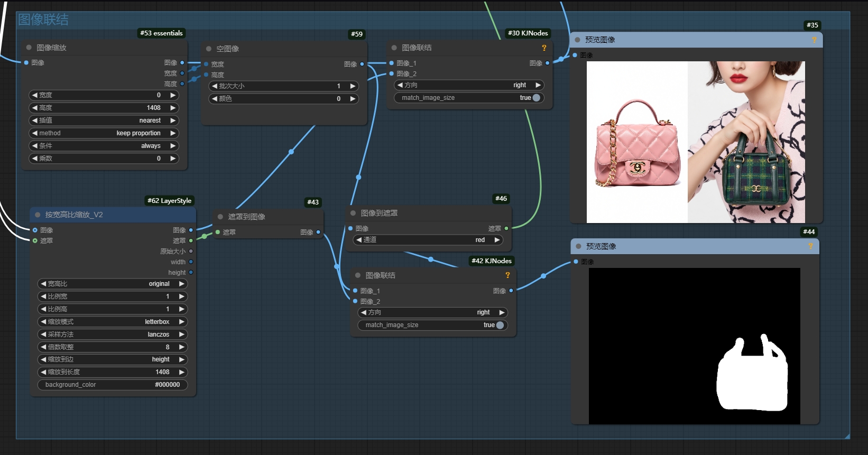The height and width of the screenshot is (455, 868).
Task: Click 图像 input socket of #44 预览图像
Action: pyautogui.click(x=576, y=262)
